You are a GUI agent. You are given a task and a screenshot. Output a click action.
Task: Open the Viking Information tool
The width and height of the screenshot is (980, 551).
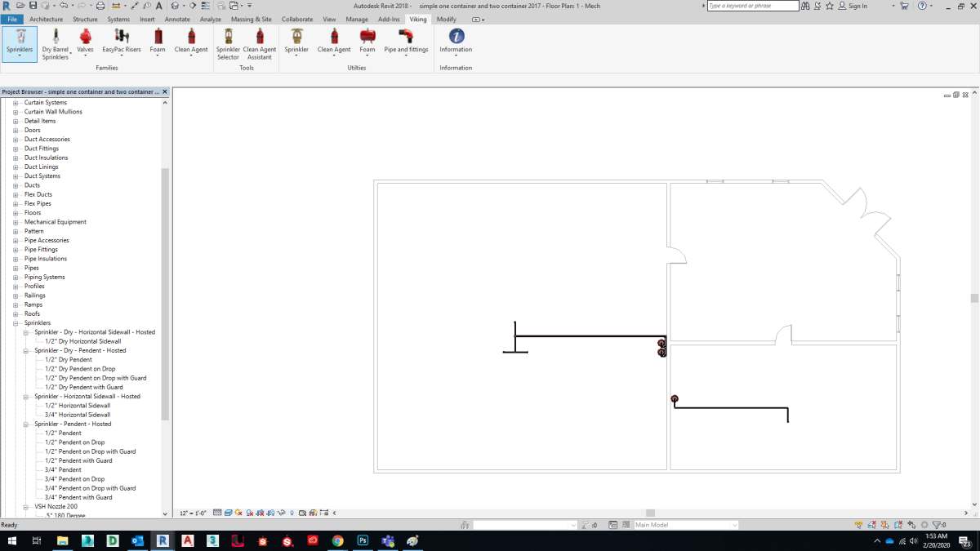(x=456, y=43)
